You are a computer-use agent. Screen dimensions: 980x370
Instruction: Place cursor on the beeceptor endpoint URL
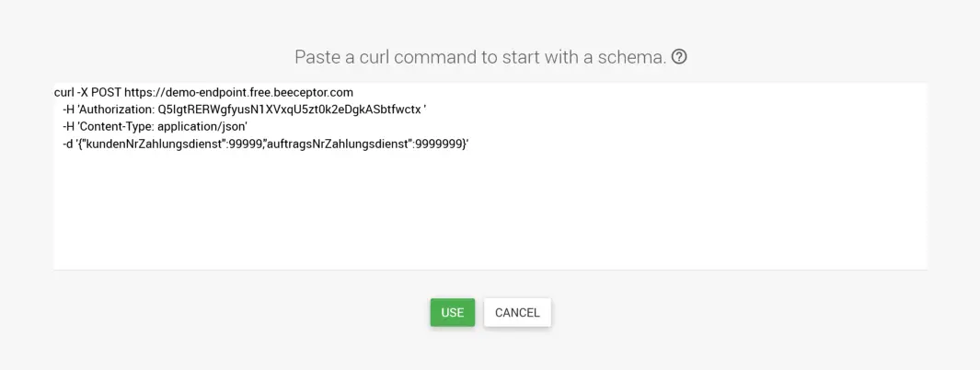[238, 92]
